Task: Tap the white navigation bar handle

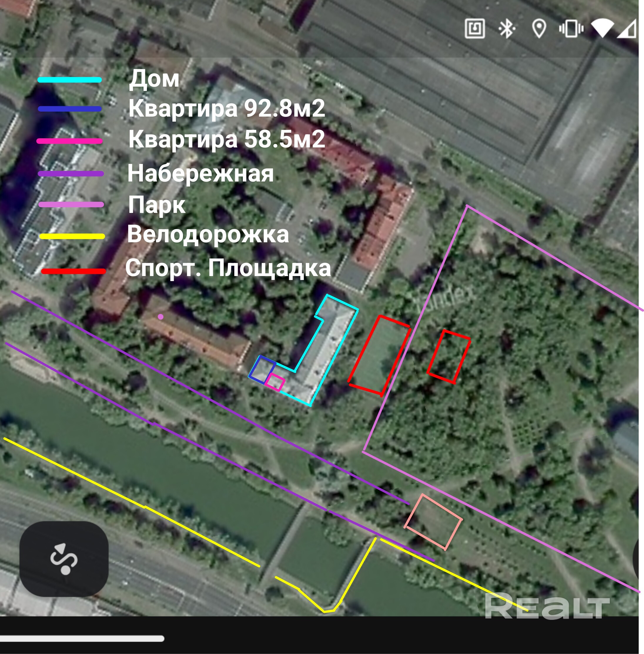Action: [82, 638]
